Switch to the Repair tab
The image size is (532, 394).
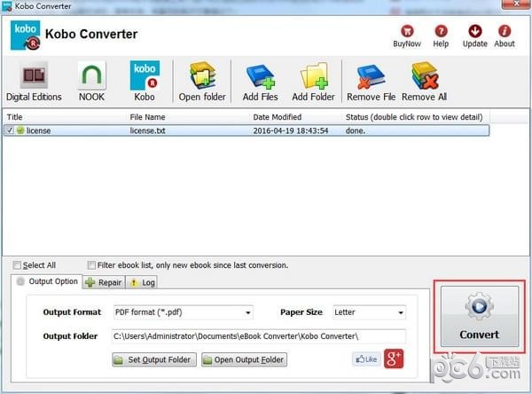pos(104,282)
